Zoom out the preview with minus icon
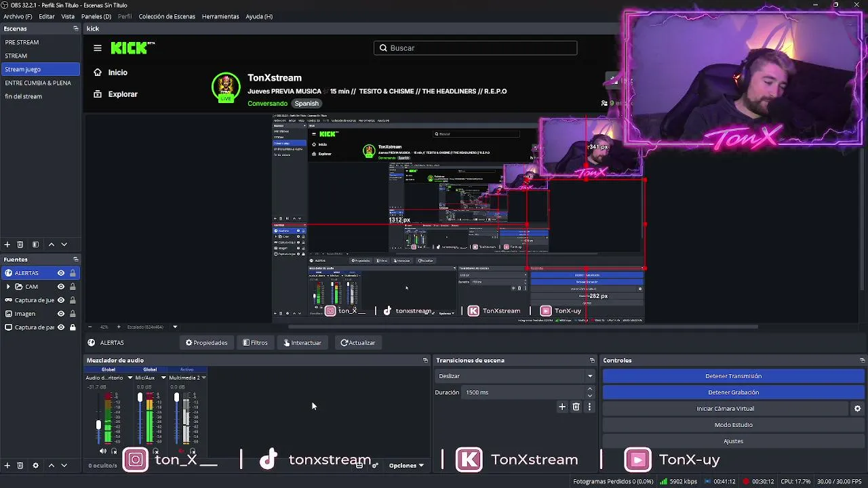The width and height of the screenshot is (868, 488). pyautogui.click(x=91, y=327)
